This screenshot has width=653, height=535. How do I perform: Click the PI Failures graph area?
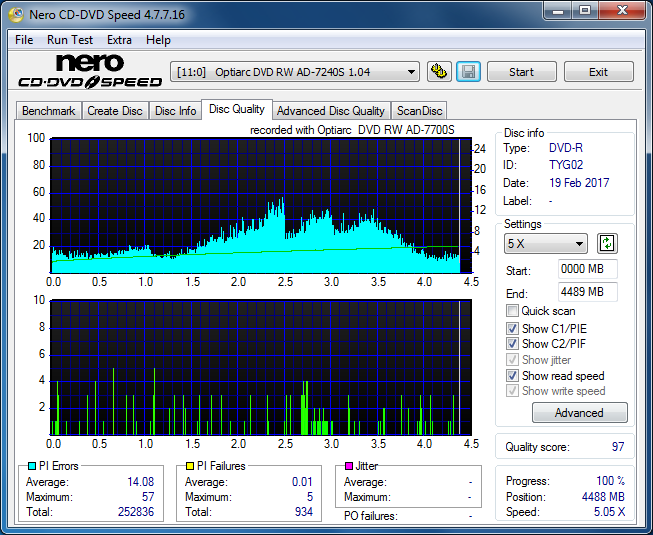pyautogui.click(x=261, y=368)
